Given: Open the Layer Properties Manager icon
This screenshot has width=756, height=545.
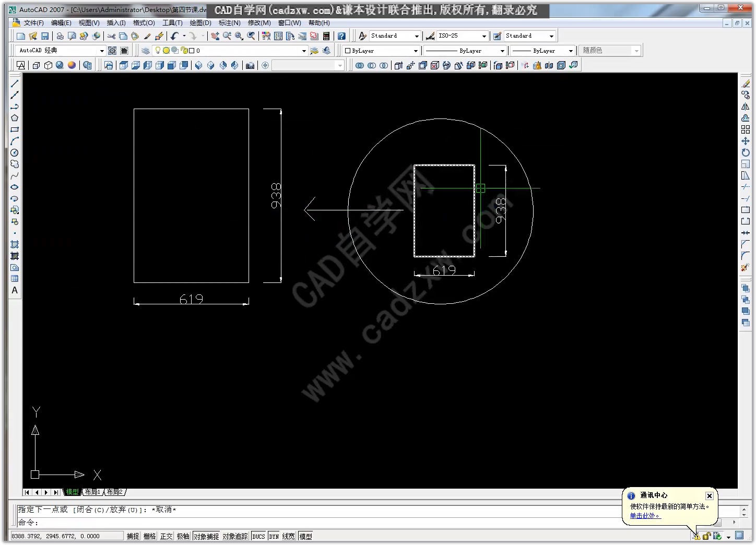Looking at the screenshot, I should [145, 51].
